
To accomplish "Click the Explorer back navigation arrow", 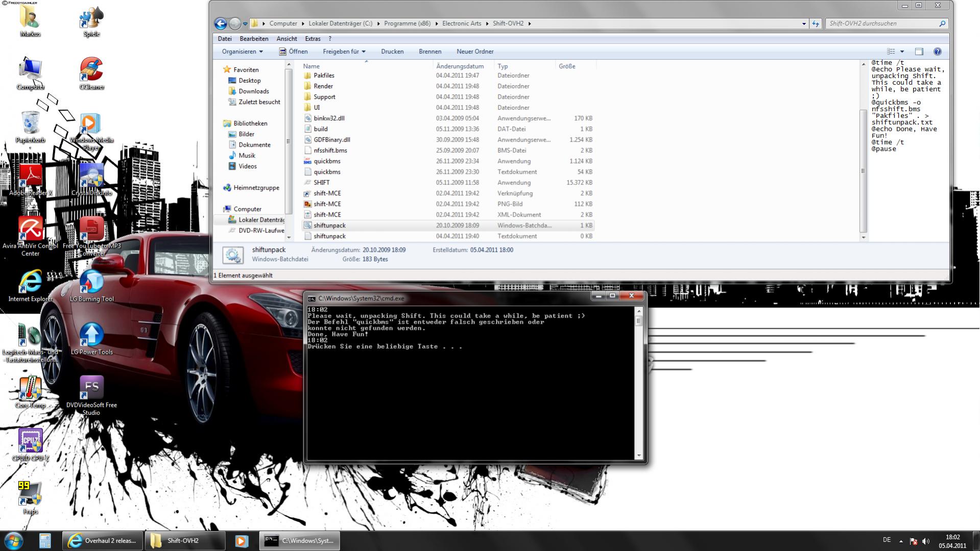I will tap(221, 23).
